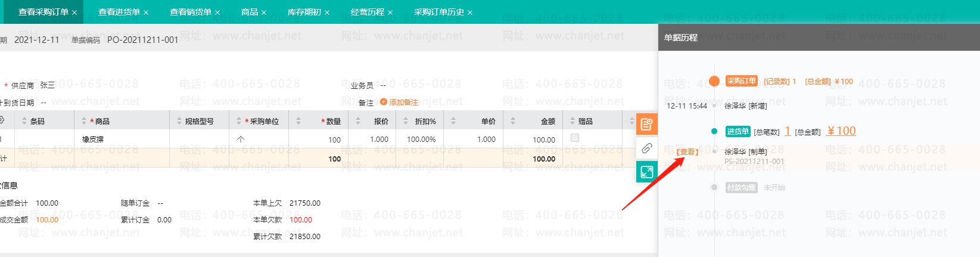Sort by the 数量 column arrows
This screenshot has width=980, height=257.
(x=298, y=121)
